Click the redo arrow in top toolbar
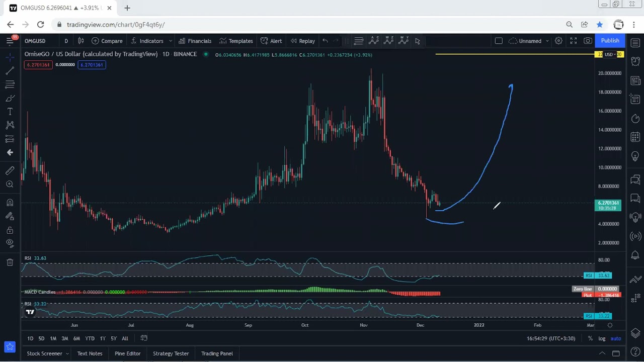 (x=336, y=41)
